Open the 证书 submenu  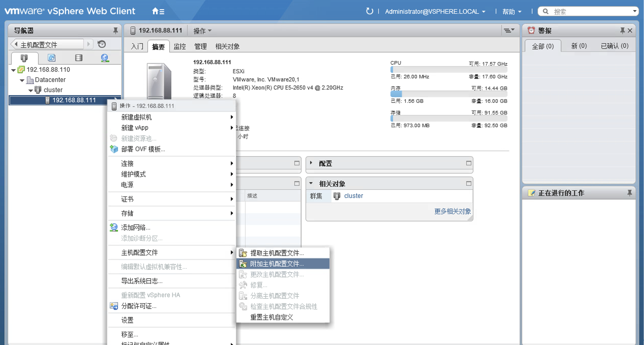pos(172,199)
